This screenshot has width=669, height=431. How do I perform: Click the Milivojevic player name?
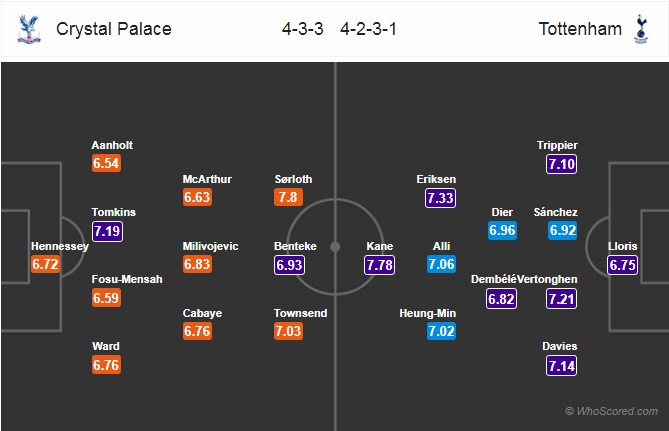tap(210, 246)
